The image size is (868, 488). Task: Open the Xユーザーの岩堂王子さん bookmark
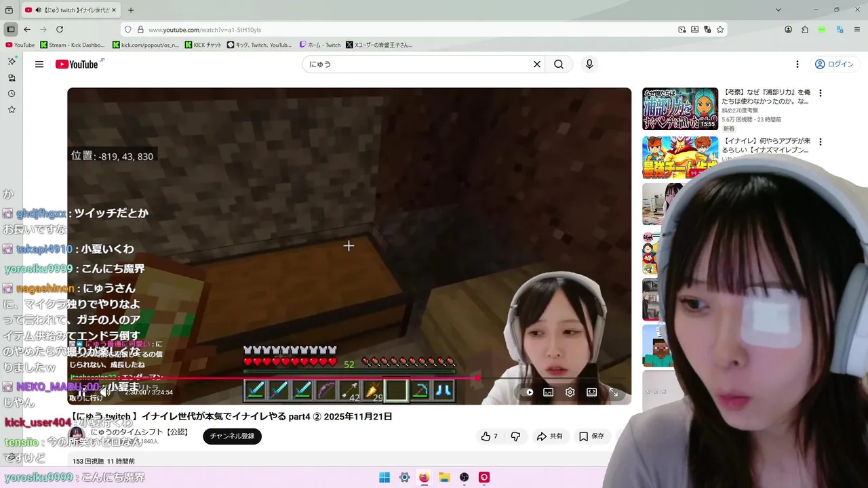(379, 45)
